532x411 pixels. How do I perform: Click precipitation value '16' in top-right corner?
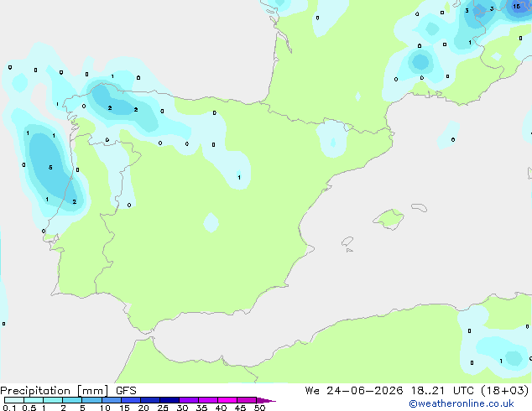(516, 7)
